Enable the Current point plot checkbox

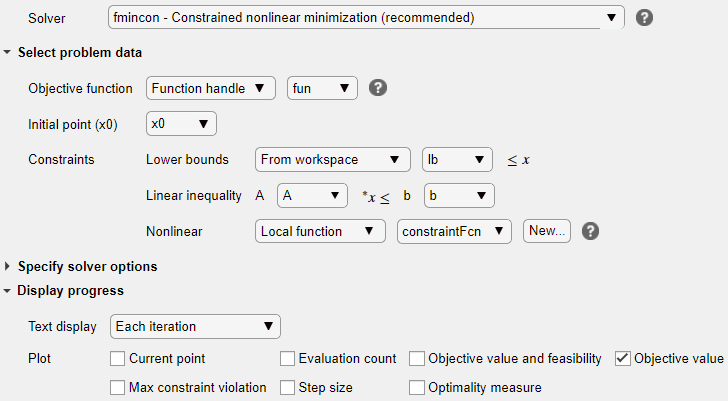pos(120,358)
